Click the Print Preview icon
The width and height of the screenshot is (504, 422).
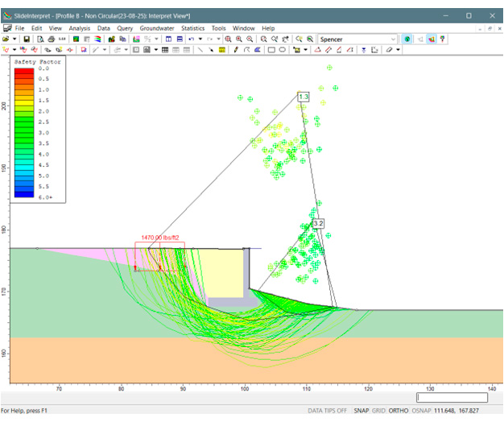[40, 39]
